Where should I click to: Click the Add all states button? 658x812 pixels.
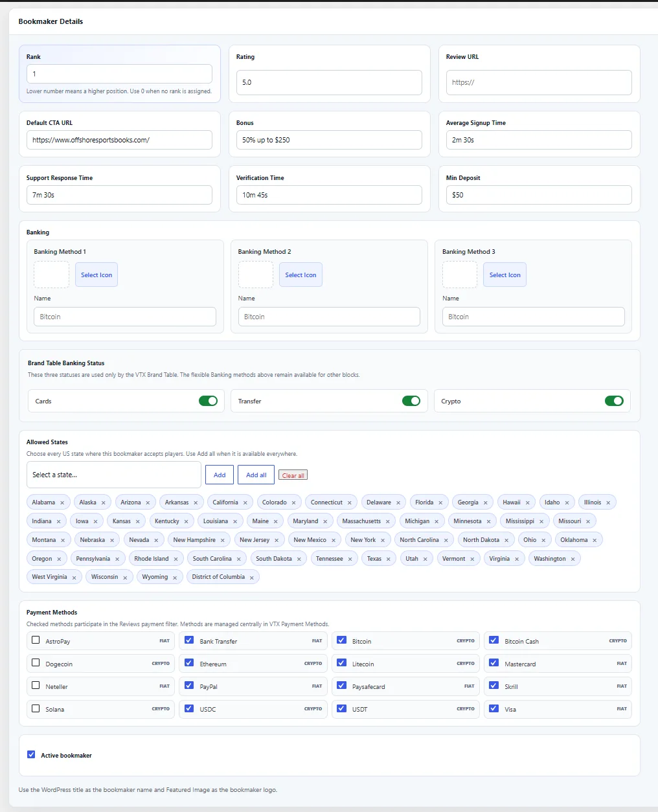click(256, 475)
